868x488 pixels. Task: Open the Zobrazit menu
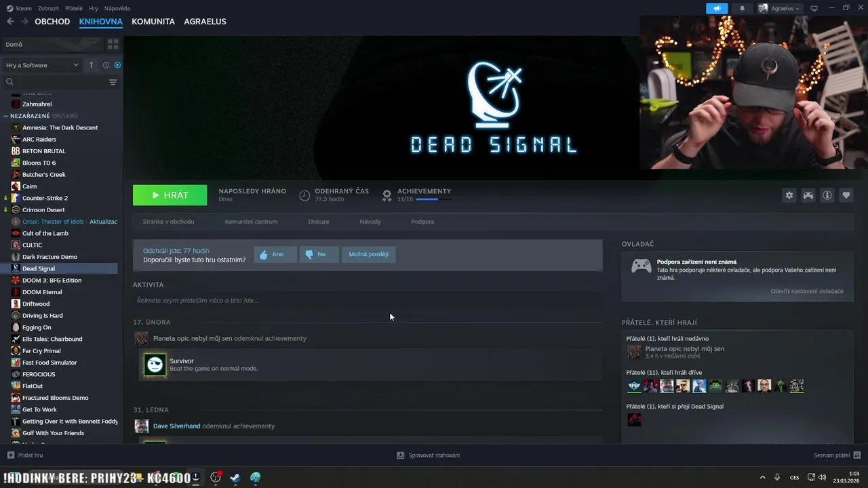pos(49,8)
